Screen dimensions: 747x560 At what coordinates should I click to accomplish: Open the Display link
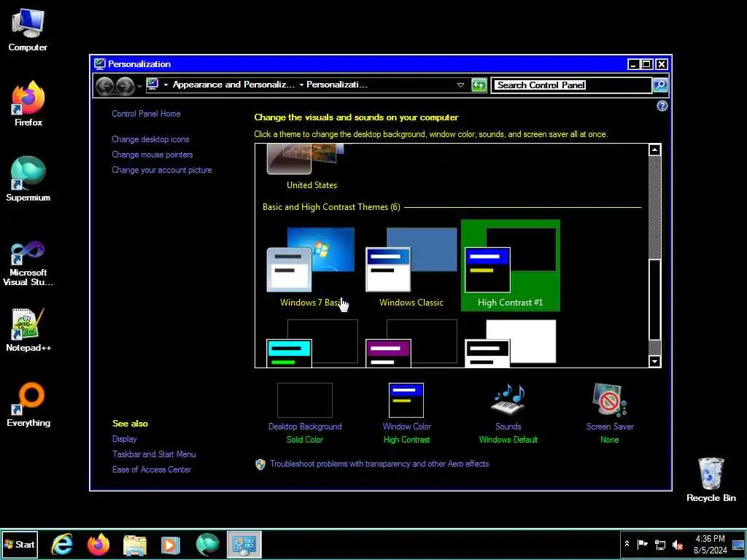(124, 438)
